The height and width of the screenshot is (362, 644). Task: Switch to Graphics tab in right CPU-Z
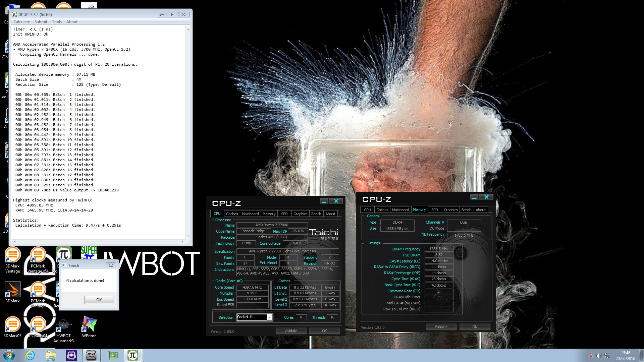[450, 210]
